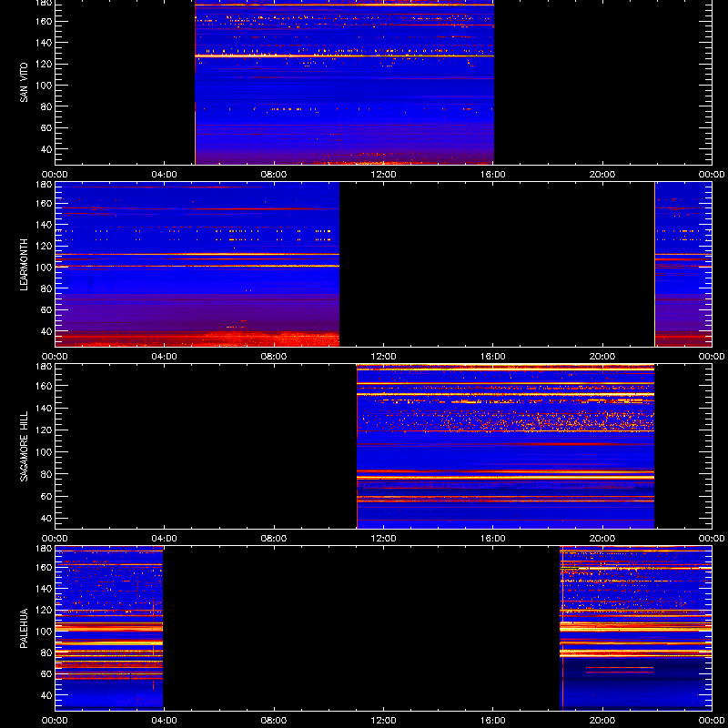Click the 100 frequency tick on Sagamore Hill axis
Screen dimensions: 728x728
click(x=46, y=451)
